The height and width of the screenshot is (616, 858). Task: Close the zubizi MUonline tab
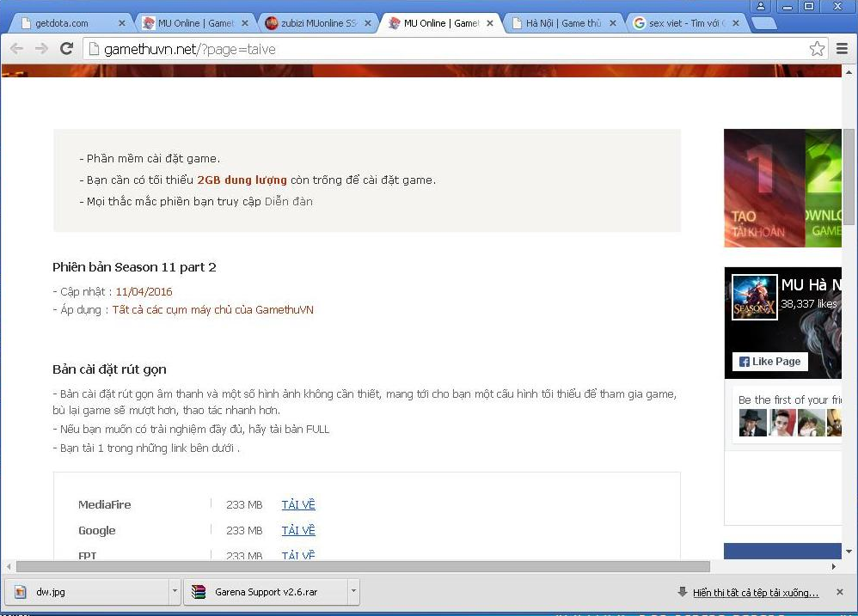pyautogui.click(x=368, y=23)
